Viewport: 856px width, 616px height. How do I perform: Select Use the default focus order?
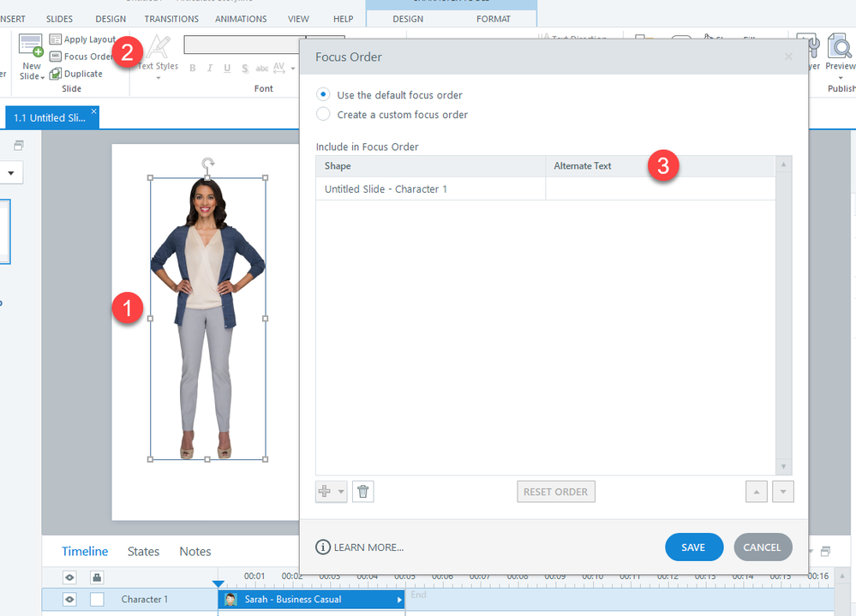323,95
